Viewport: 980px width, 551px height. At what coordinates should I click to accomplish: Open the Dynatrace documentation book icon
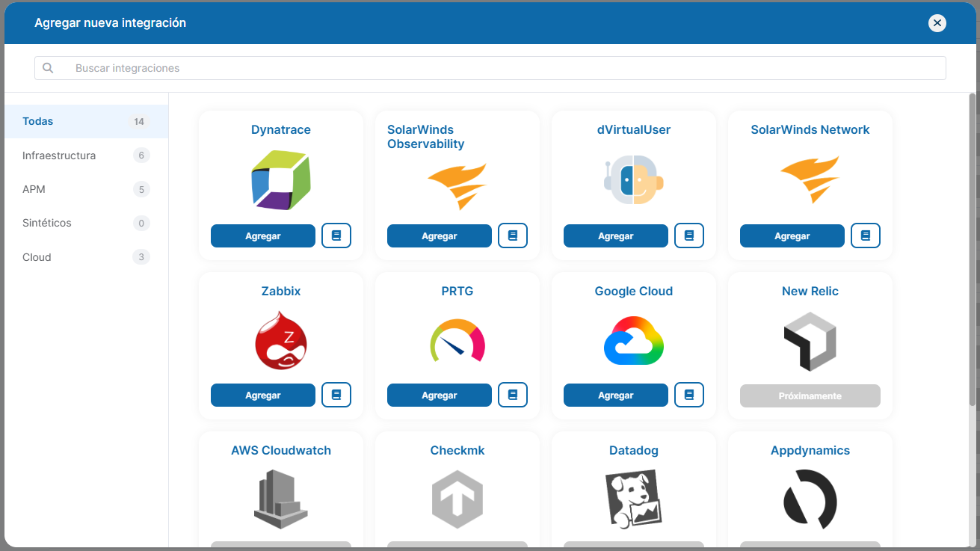click(336, 236)
